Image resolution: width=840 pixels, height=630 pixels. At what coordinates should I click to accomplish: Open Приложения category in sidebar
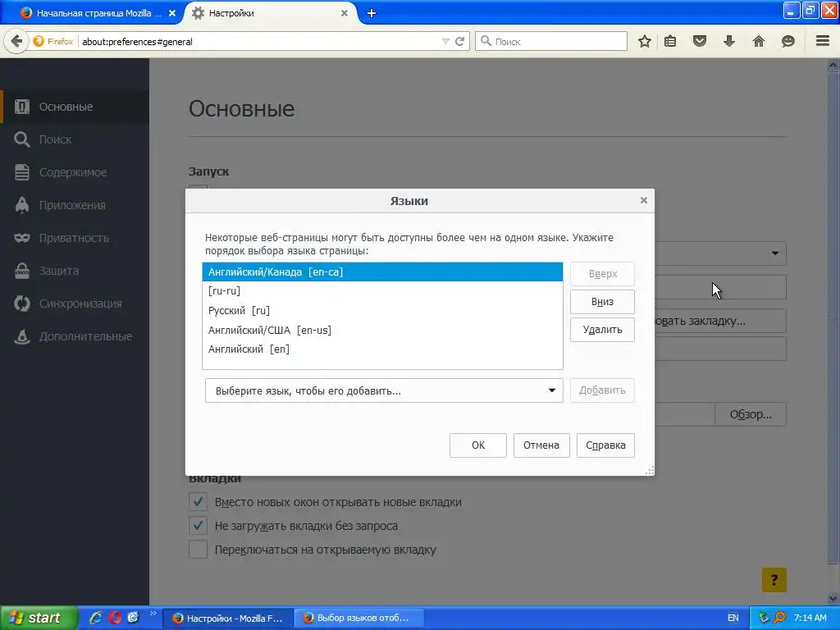[x=75, y=205]
